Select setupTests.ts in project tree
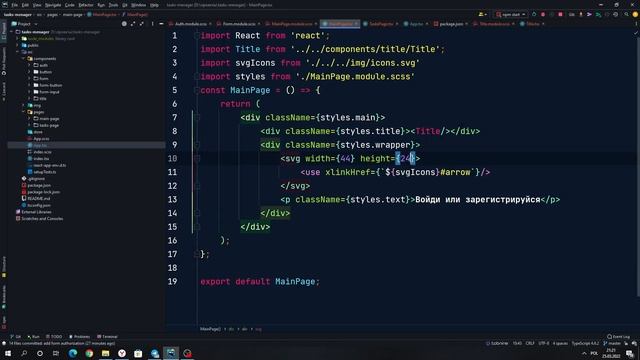This screenshot has width=640, height=360. pos(42,172)
